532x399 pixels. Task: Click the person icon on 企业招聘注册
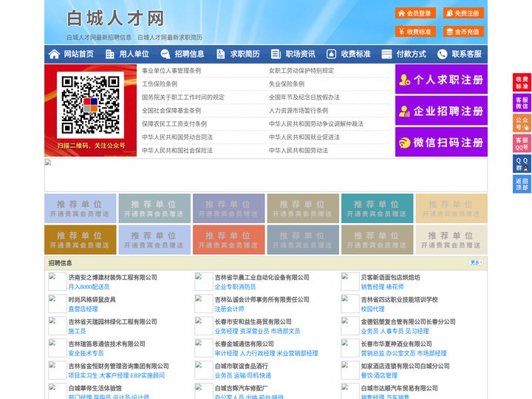404,111
